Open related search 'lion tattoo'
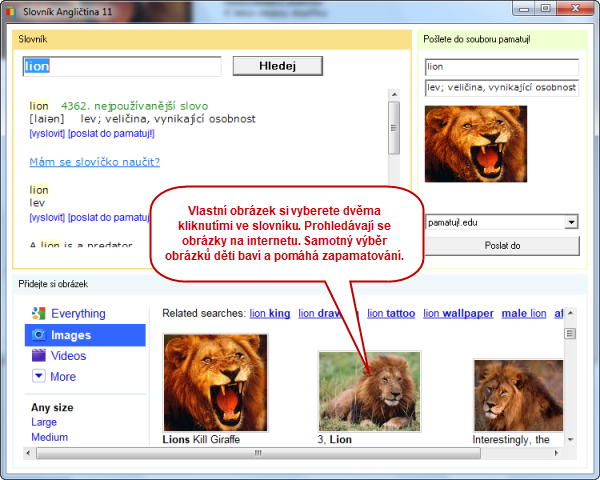The width and height of the screenshot is (600, 480). (x=391, y=313)
